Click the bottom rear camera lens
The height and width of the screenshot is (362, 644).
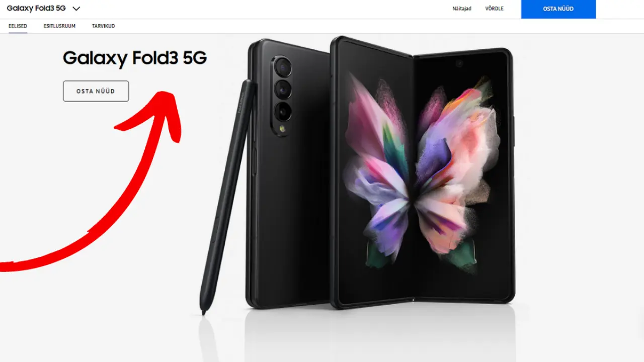tap(283, 111)
